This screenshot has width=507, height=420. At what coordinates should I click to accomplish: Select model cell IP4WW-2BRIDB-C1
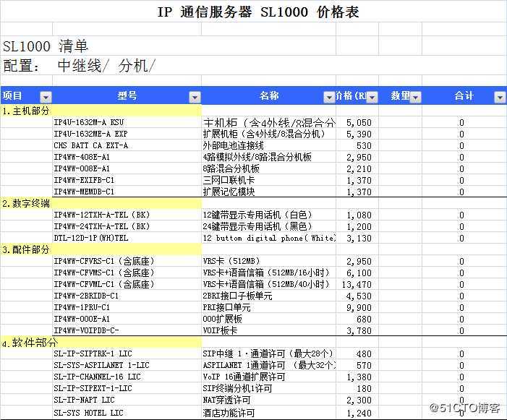pyautogui.click(x=127, y=296)
